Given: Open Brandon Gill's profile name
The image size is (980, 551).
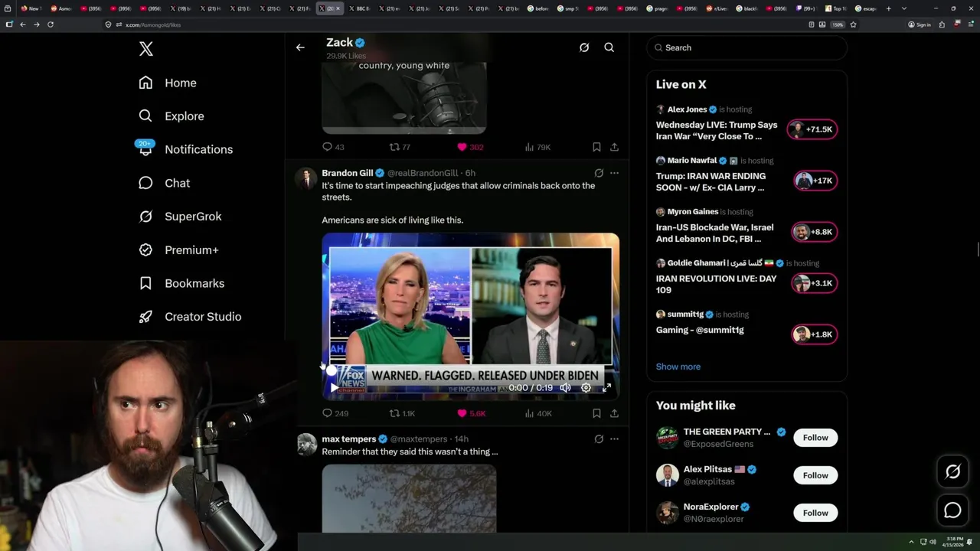Looking at the screenshot, I should click(x=348, y=173).
